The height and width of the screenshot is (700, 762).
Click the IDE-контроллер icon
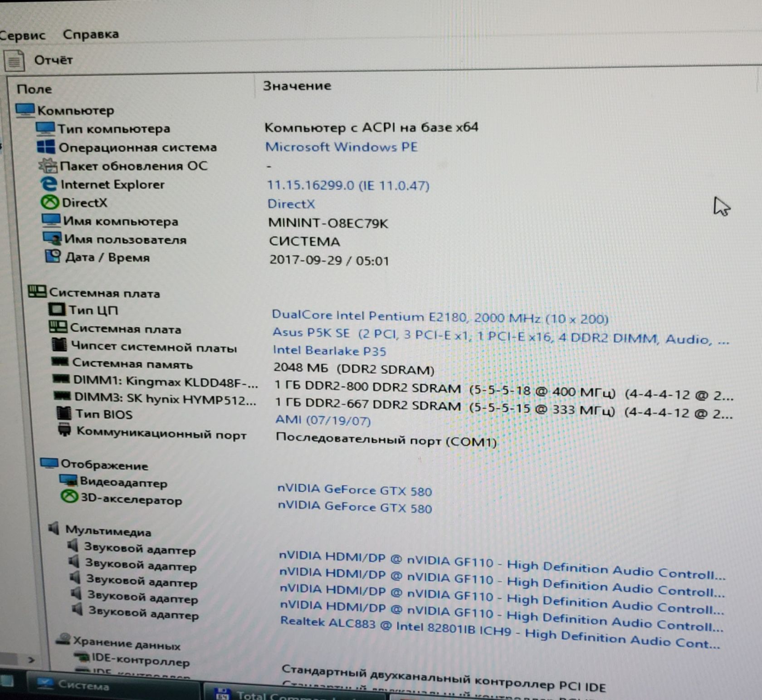83,657
